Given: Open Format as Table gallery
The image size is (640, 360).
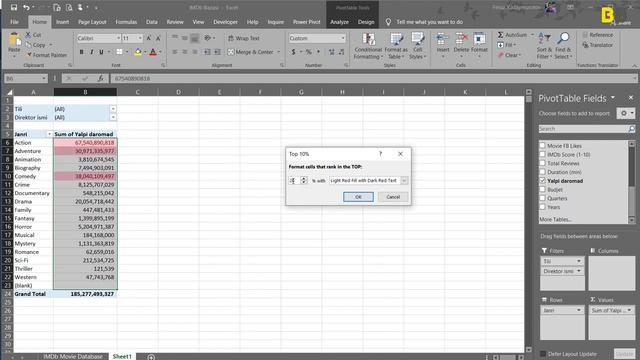Looking at the screenshot, I should coord(396,46).
